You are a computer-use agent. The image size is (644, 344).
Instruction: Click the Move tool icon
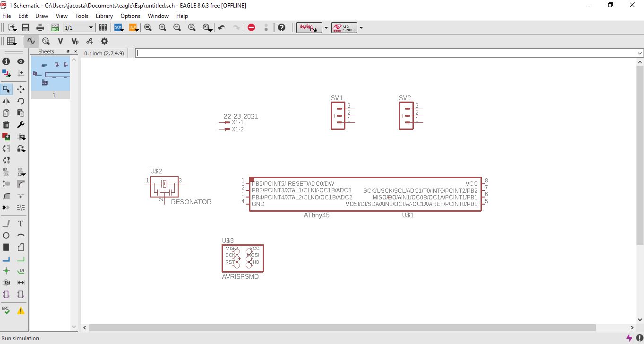point(21,89)
